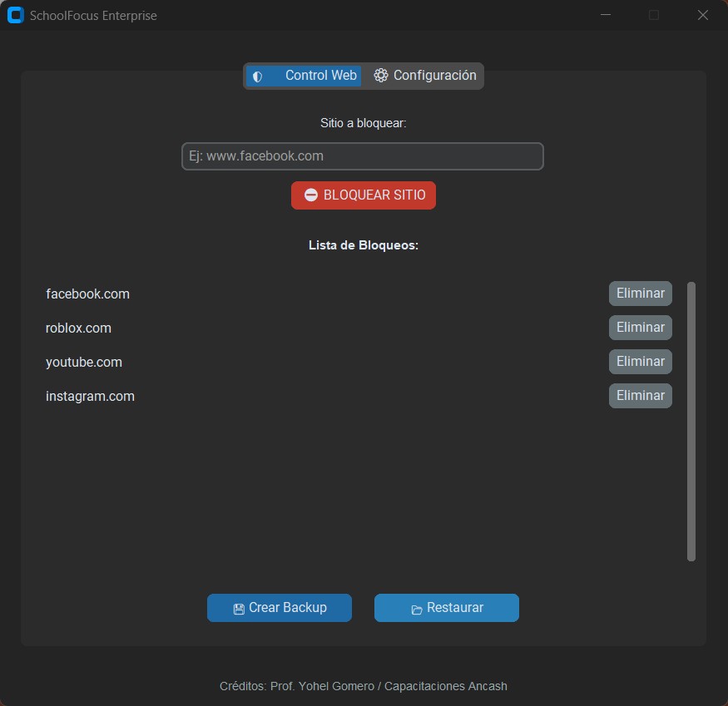Click the block symbol inside BLOQUEAR SITIO button
This screenshot has height=706, width=728.
[311, 195]
